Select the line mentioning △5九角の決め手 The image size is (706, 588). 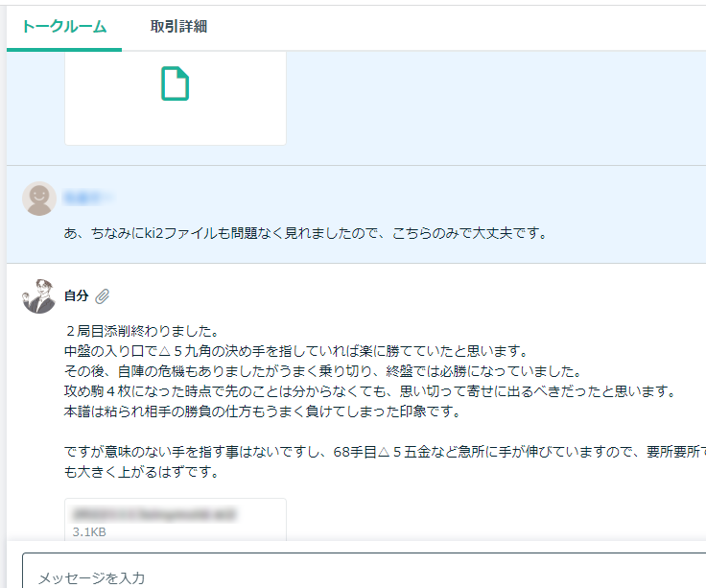[x=295, y=351]
